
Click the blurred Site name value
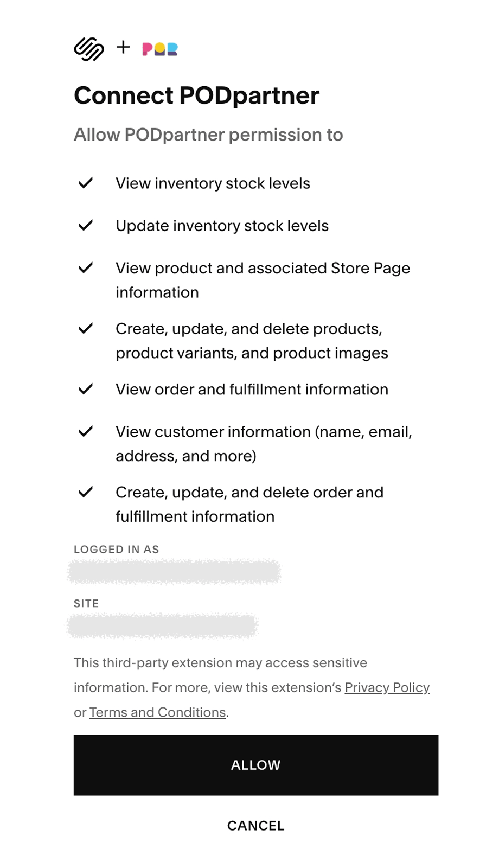click(x=162, y=626)
